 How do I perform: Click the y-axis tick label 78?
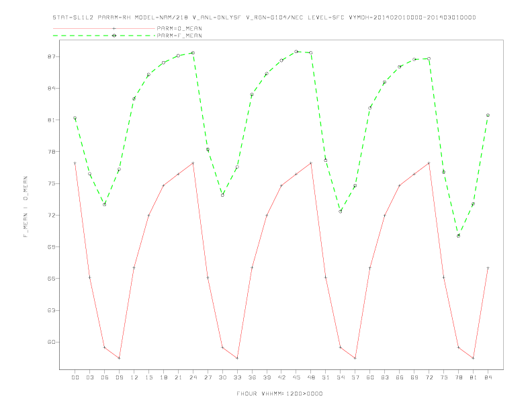pyautogui.click(x=52, y=152)
